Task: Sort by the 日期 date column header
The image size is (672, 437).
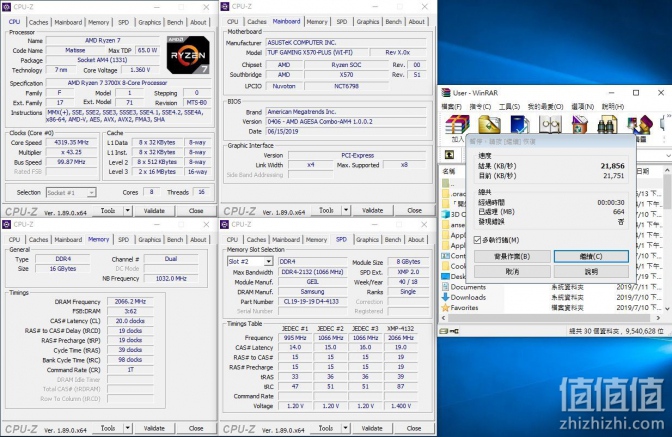Action: tap(643, 171)
